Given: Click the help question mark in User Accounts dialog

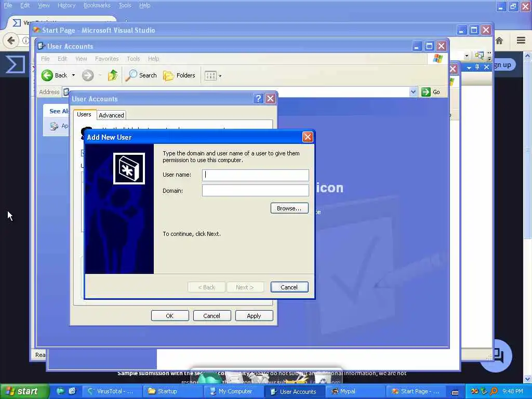Looking at the screenshot, I should (258, 99).
